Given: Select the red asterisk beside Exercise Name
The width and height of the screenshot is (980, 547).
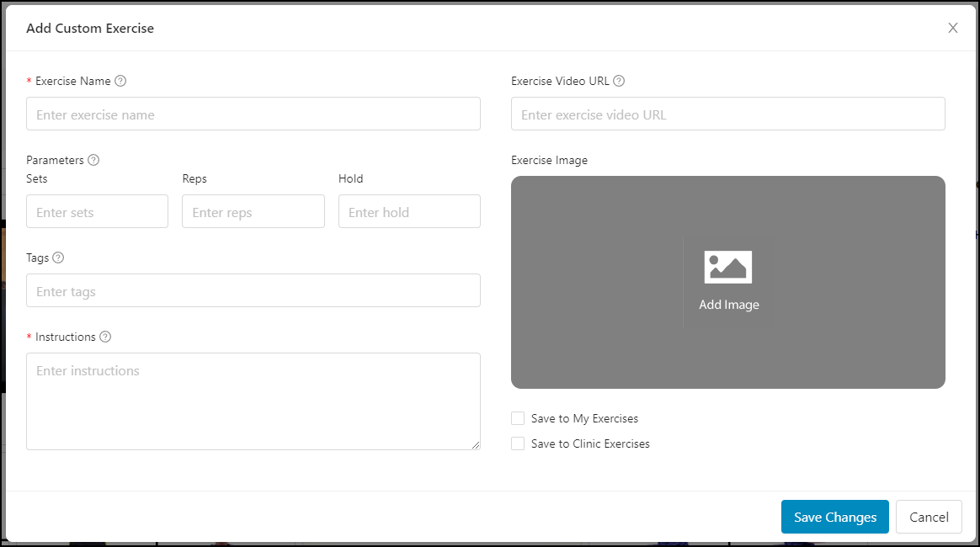Looking at the screenshot, I should pyautogui.click(x=28, y=81).
